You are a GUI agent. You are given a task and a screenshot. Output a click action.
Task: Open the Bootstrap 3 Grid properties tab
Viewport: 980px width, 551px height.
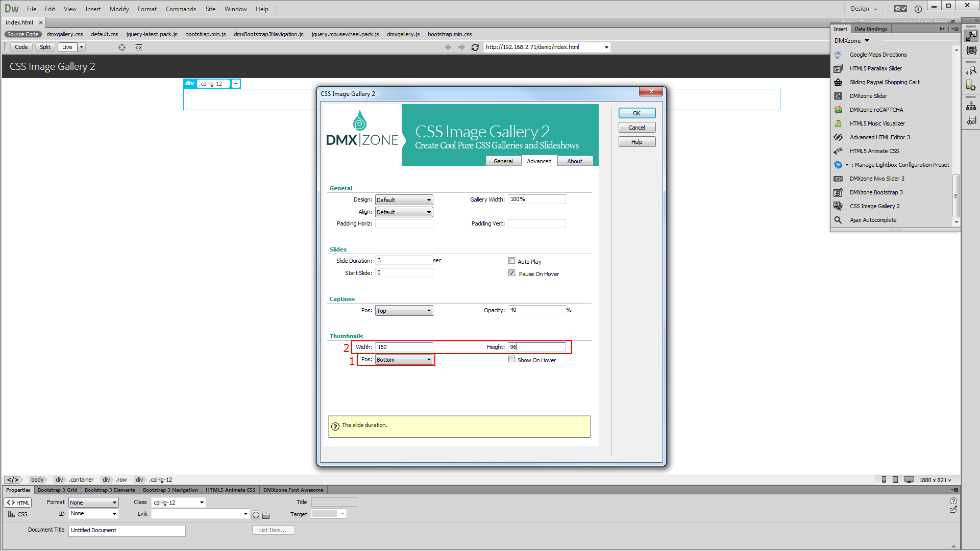(57, 490)
